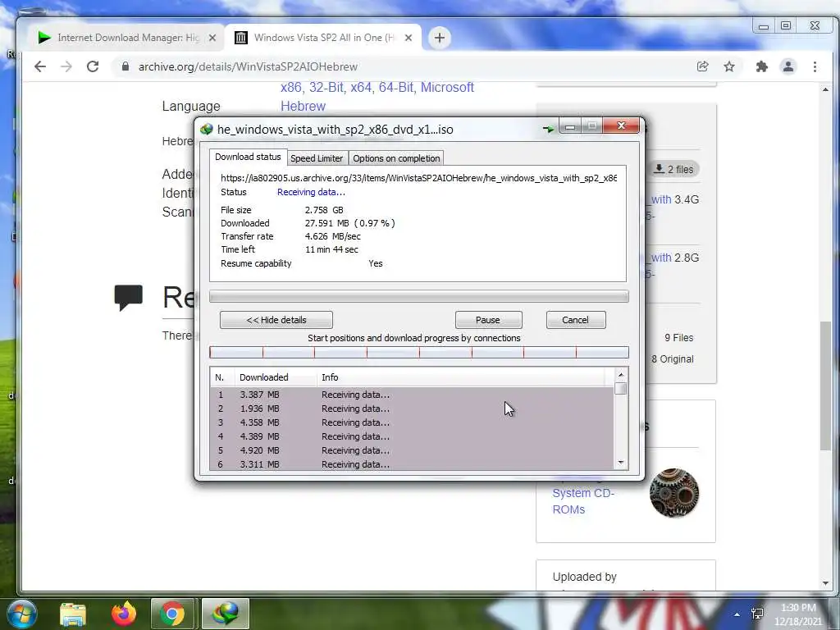Pause the download
This screenshot has width=840, height=630.
tap(488, 320)
